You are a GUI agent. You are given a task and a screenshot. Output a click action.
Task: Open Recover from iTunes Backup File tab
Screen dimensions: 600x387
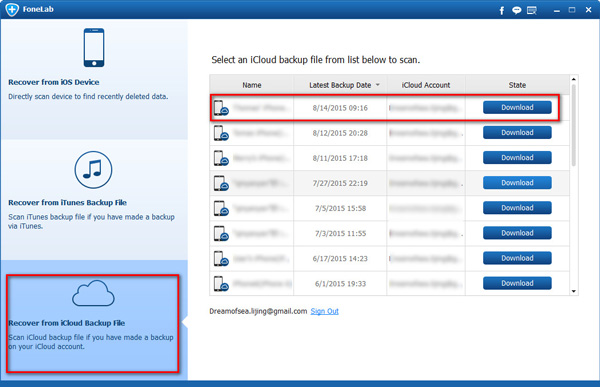(x=94, y=200)
